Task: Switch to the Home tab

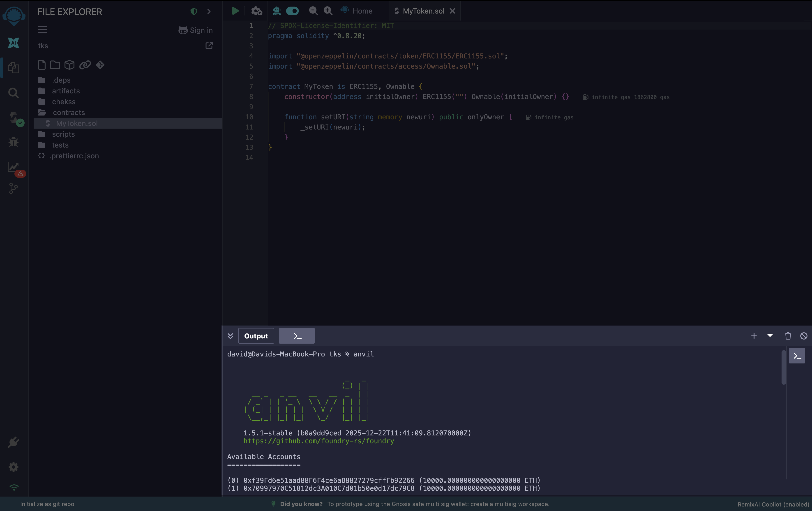Action: 357,11
